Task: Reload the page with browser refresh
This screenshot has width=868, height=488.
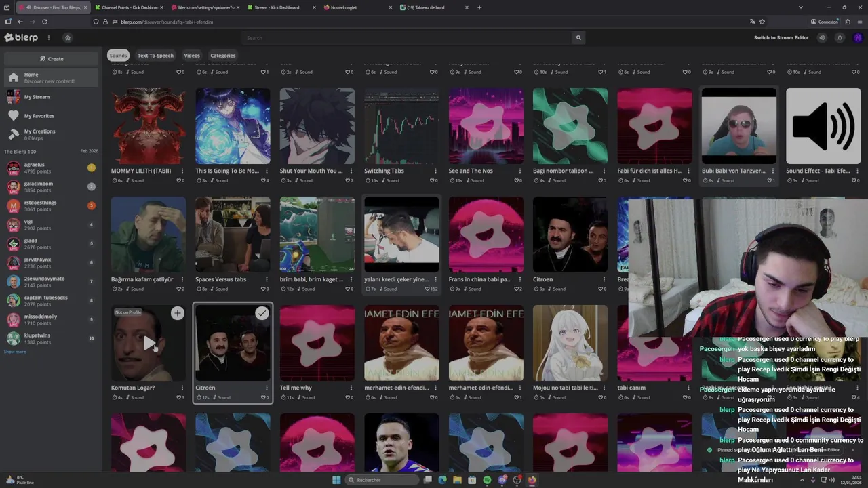Action: coord(45,22)
